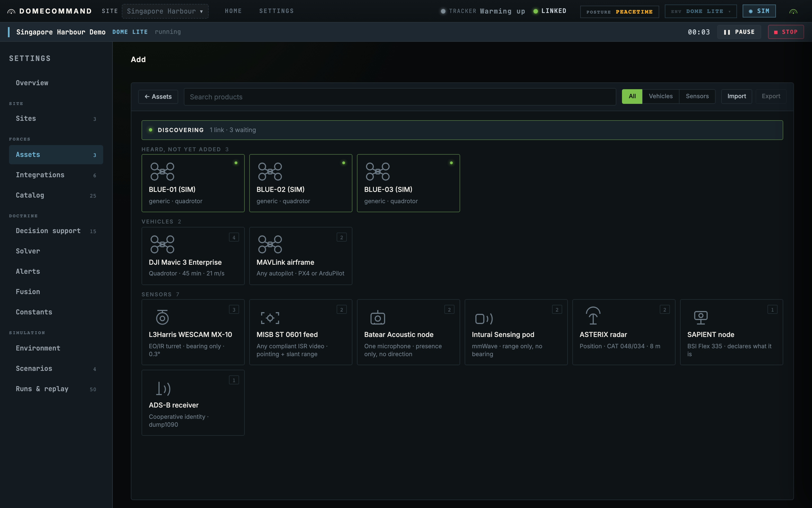Pause the running scenario

[739, 32]
